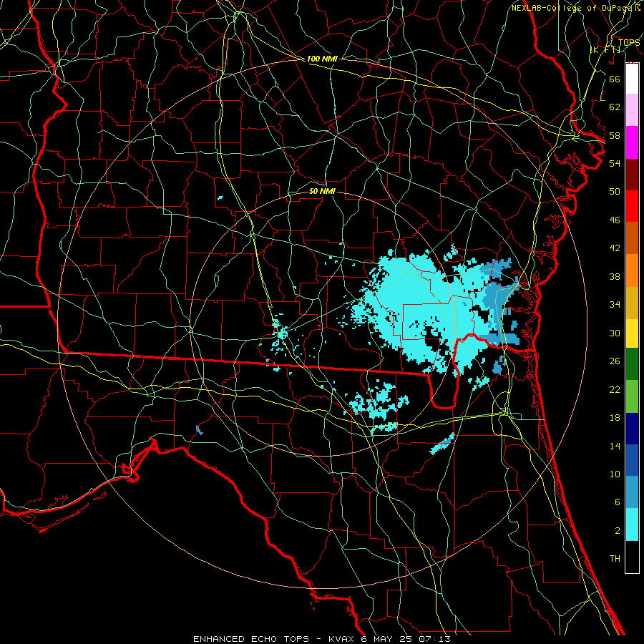Click the bright red 50 kft swatch
This screenshot has height=644, width=644.
(x=632, y=206)
